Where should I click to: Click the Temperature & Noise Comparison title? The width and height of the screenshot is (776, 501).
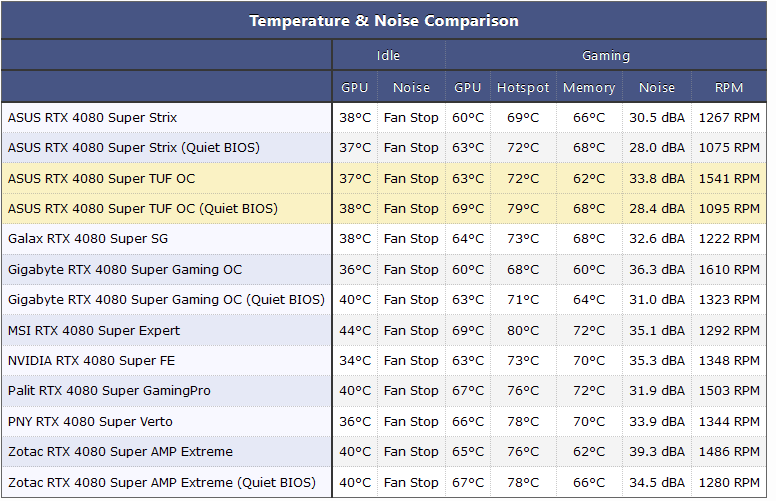click(384, 21)
